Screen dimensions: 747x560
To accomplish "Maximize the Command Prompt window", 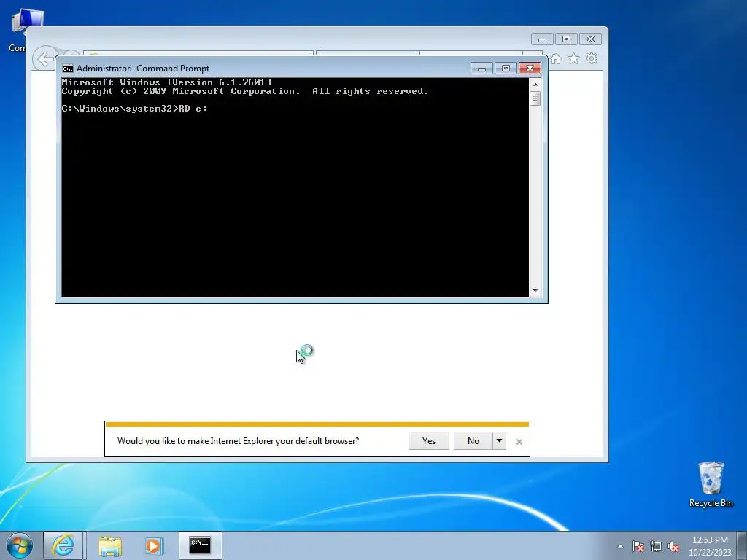I will pyautogui.click(x=506, y=69).
